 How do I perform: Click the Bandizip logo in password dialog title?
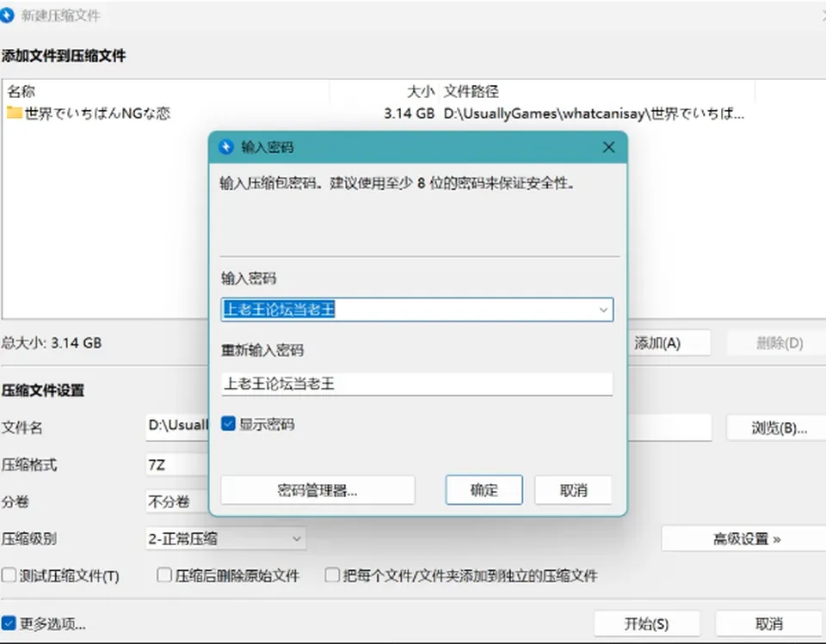click(x=226, y=147)
